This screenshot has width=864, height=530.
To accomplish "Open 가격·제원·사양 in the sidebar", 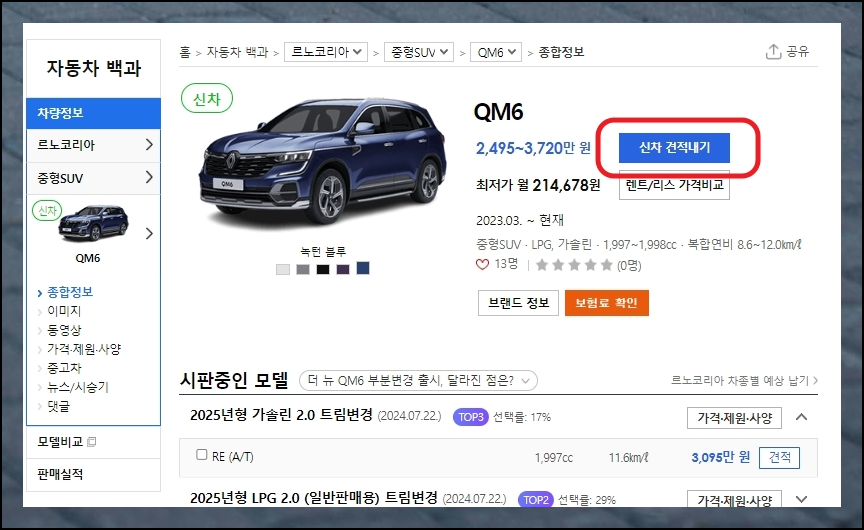I will point(84,349).
